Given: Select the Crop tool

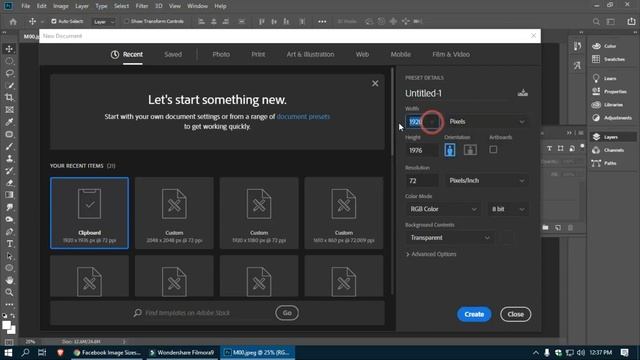Looking at the screenshot, I should [x=9, y=98].
